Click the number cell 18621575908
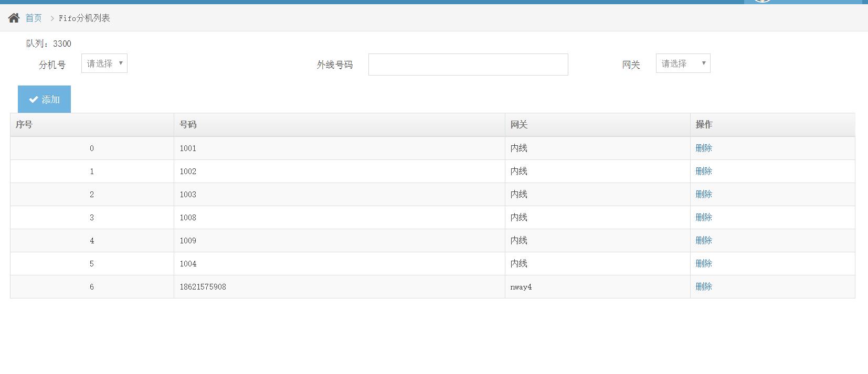The height and width of the screenshot is (374, 868). [x=203, y=287]
